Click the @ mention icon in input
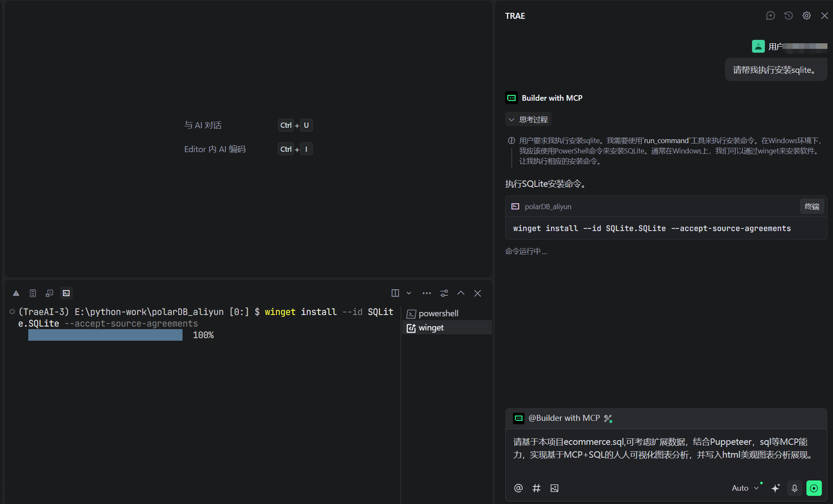This screenshot has height=504, width=833. coord(518,488)
